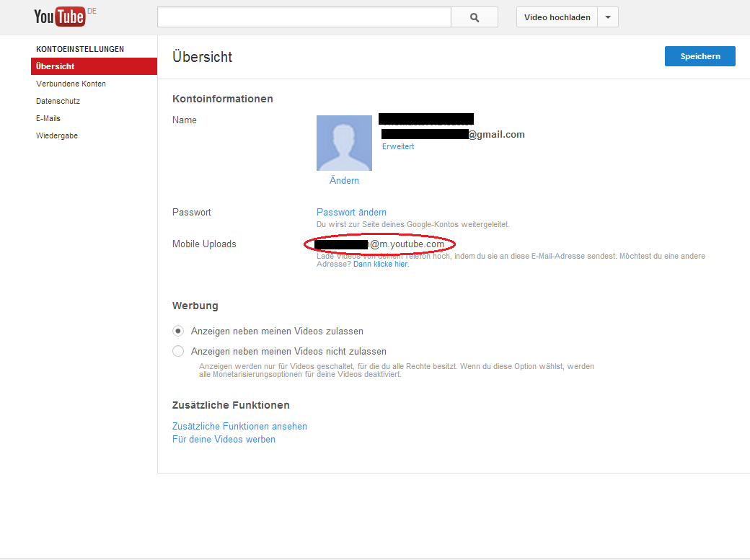Viewport: 750px width, 560px height.
Task: Click the Dann klicke hier link
Action: (x=381, y=264)
